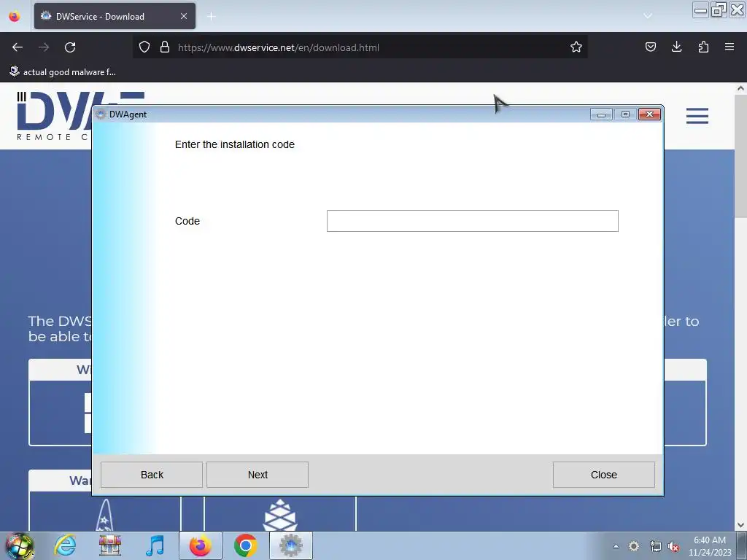The image size is (747, 560).
Task: Click the gear tray icon
Action: tap(634, 546)
